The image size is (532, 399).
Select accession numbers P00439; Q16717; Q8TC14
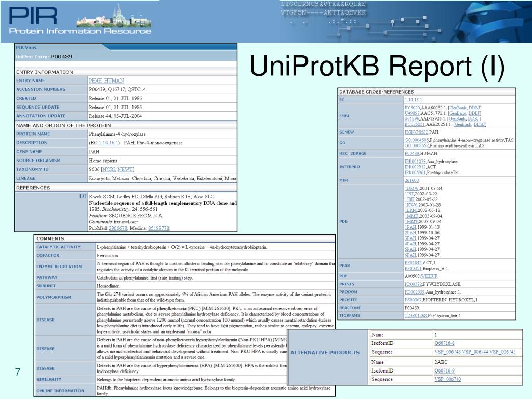pos(117,89)
